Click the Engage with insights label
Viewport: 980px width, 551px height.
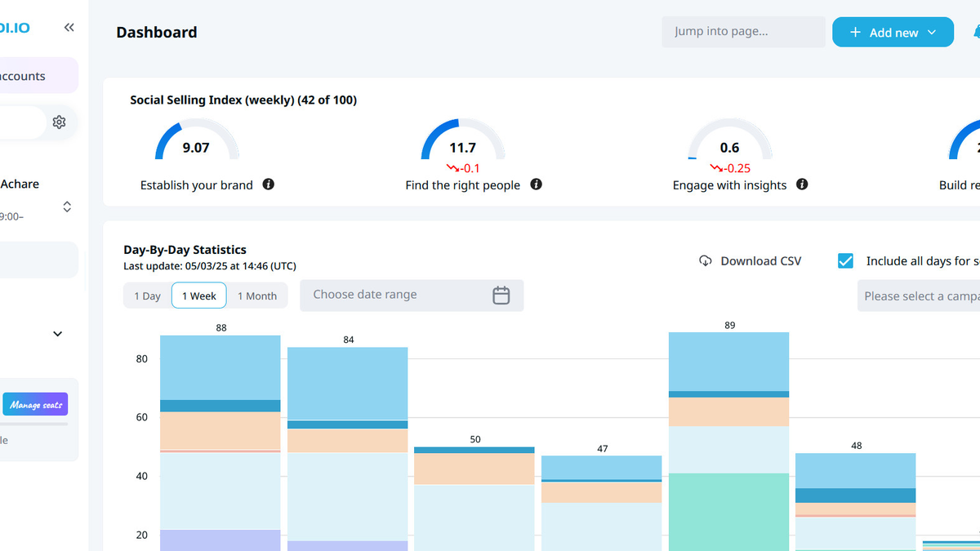point(730,185)
